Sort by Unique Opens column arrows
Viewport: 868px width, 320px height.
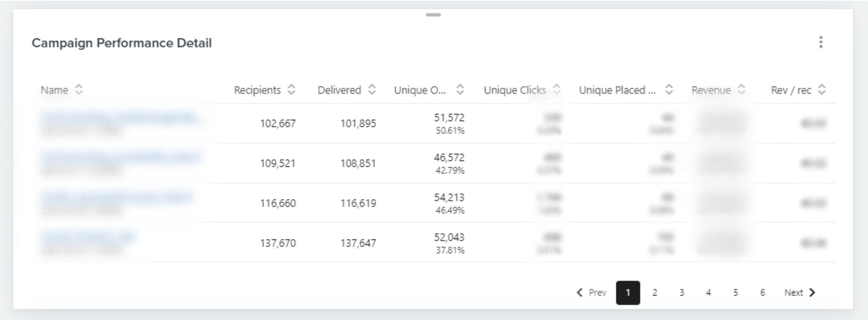pyautogui.click(x=460, y=90)
